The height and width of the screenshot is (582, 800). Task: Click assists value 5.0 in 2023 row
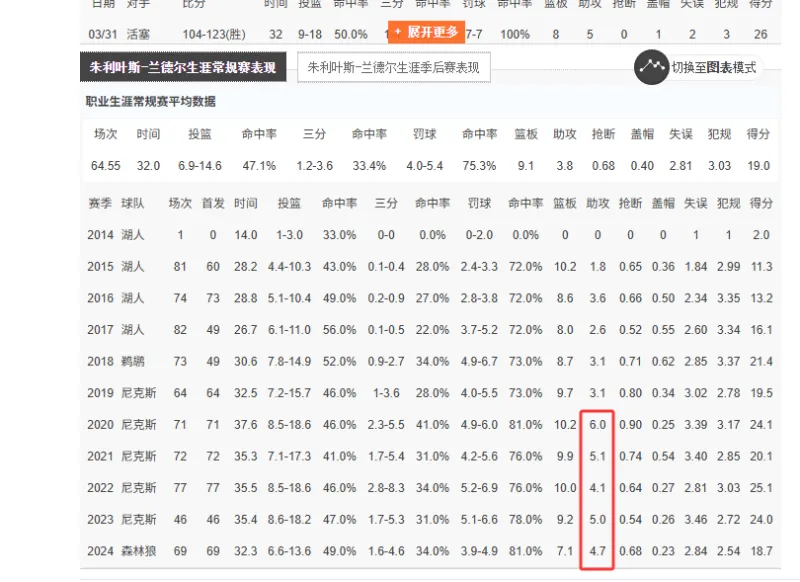(x=597, y=520)
